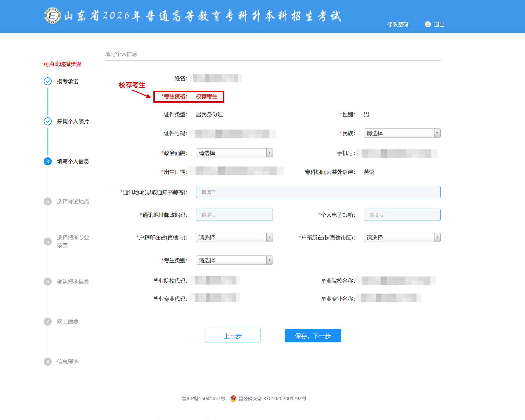Click the 上一步 button

pos(232,336)
